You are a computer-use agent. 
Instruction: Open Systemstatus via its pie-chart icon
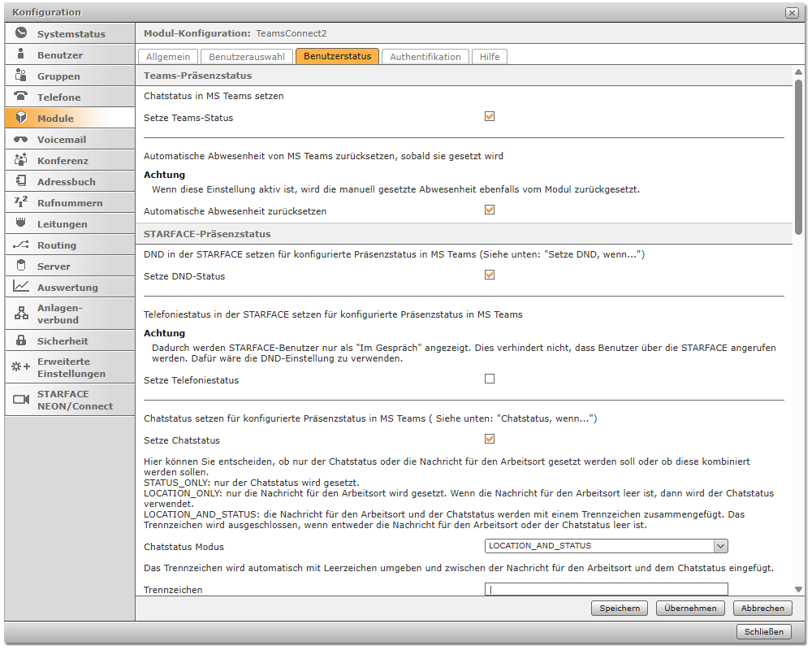click(21, 32)
